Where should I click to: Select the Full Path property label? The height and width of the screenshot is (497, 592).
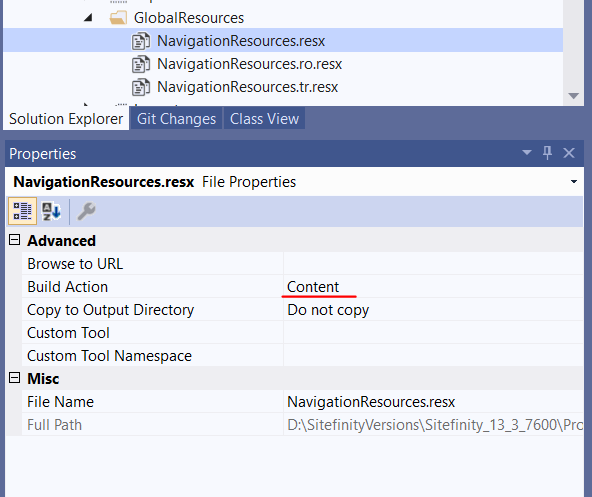(54, 425)
